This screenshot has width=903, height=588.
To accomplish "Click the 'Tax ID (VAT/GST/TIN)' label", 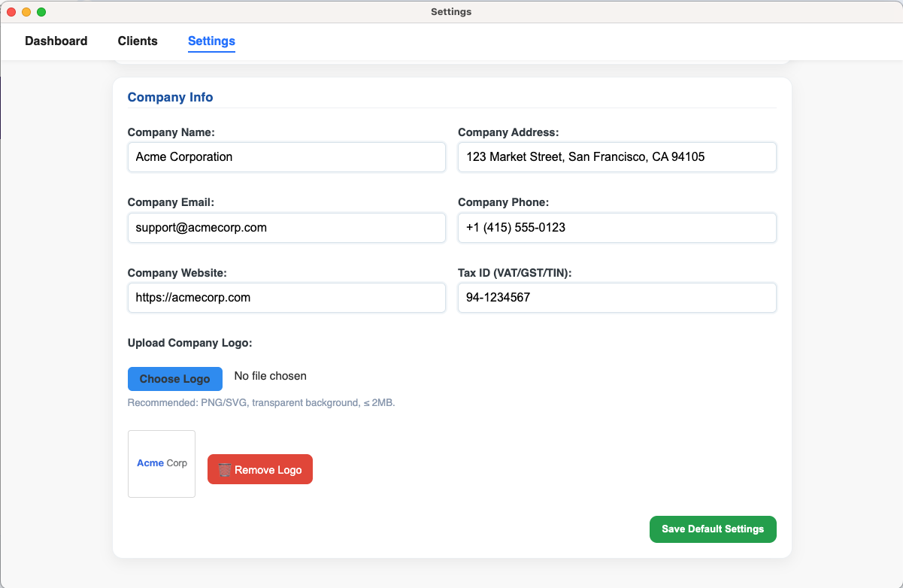I will pos(514,273).
